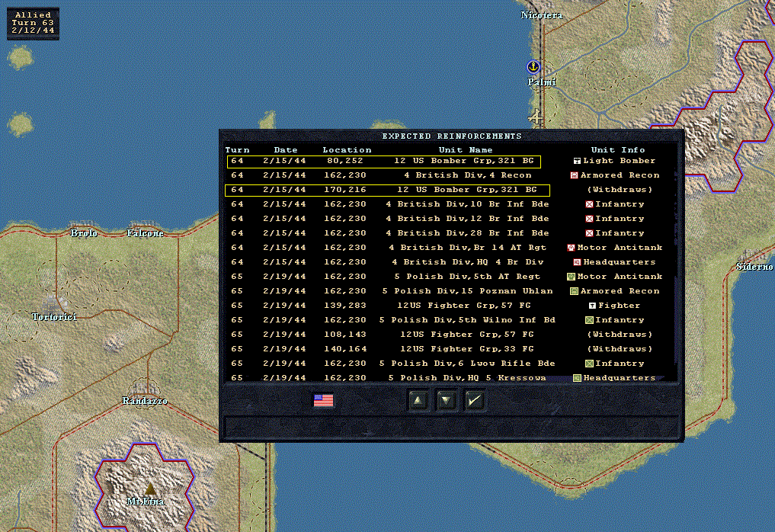
Task: Click the US flag nation icon
Action: point(323,400)
